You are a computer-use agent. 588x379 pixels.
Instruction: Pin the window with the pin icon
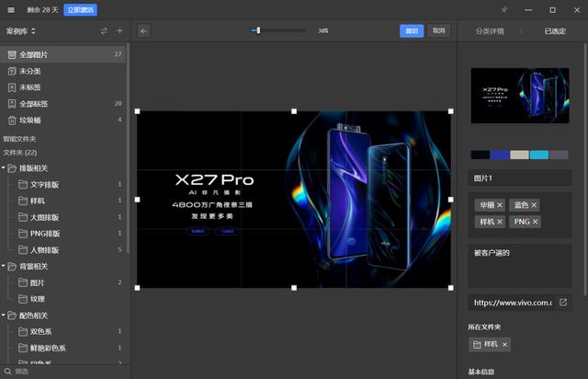pos(504,10)
